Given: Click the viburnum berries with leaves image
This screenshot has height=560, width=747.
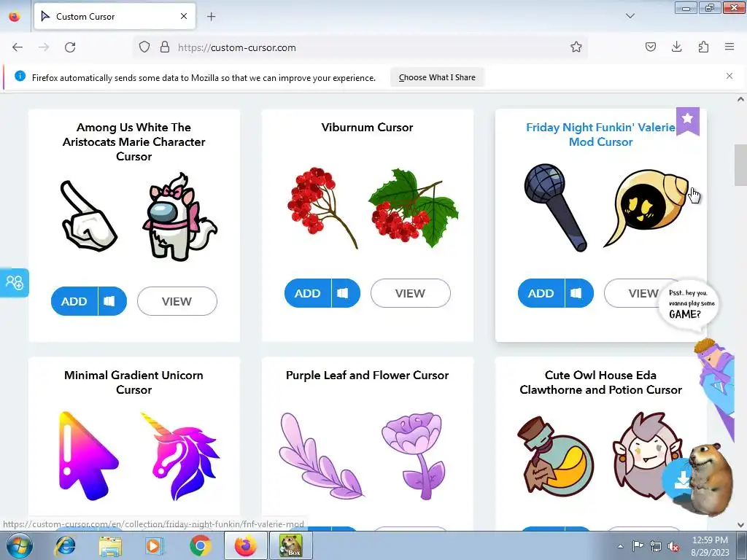Looking at the screenshot, I should click(413, 207).
